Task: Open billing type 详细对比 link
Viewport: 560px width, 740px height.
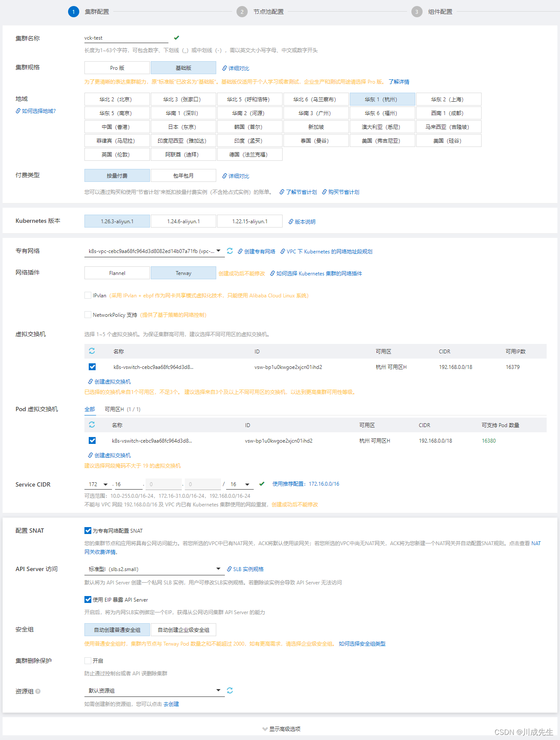Action: click(236, 176)
